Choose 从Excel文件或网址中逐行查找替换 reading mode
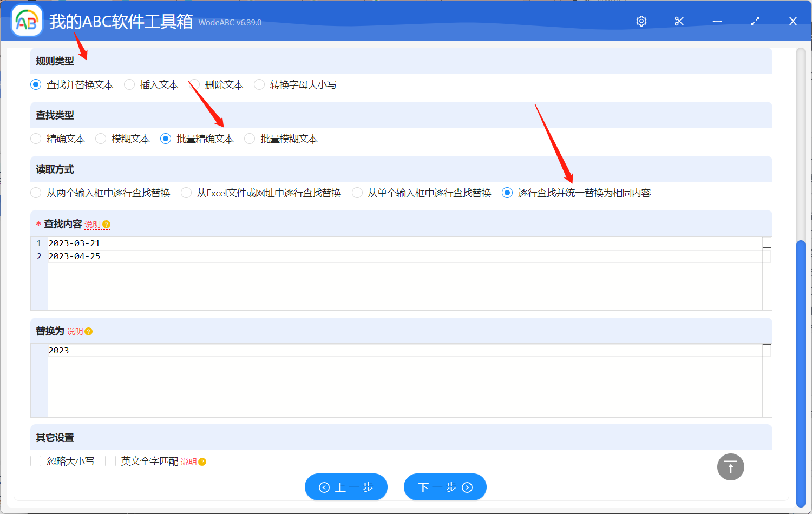Viewport: 812px width, 514px height. click(x=186, y=193)
